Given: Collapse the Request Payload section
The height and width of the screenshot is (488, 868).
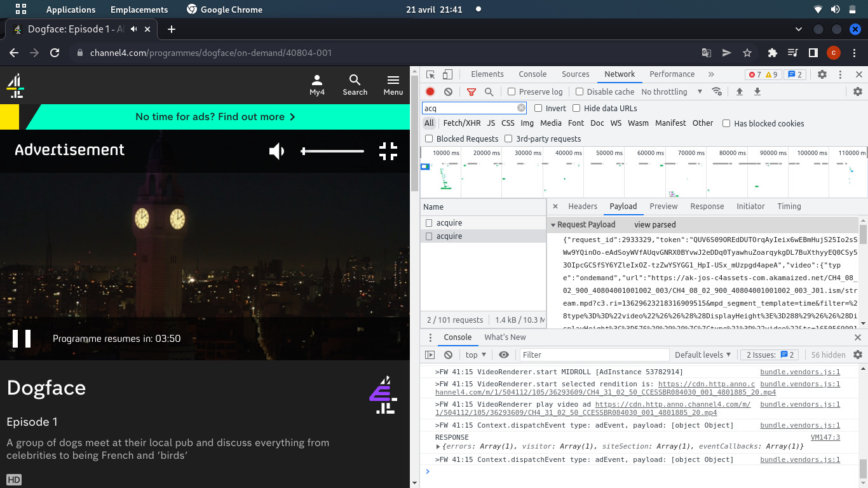Looking at the screenshot, I should point(553,225).
